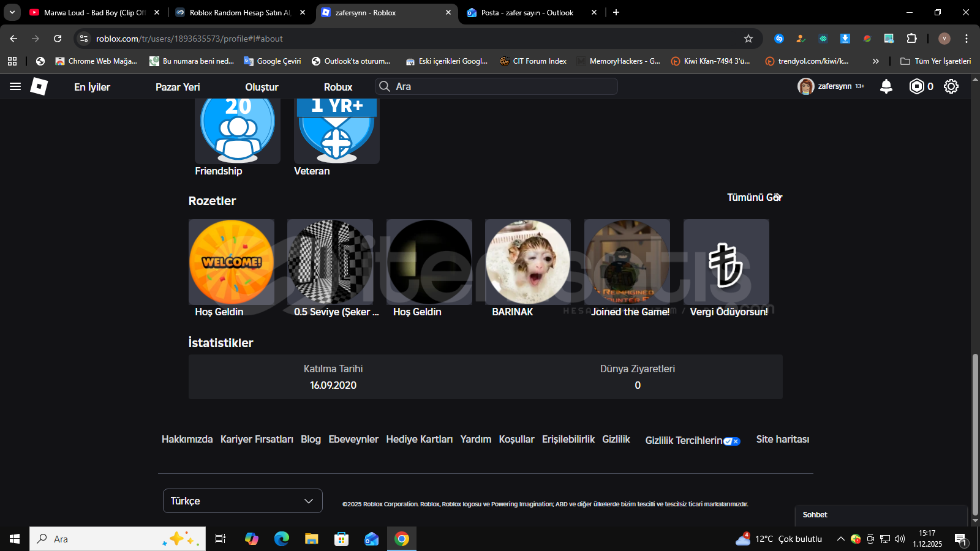Viewport: 980px width, 551px height.
Task: Open Pazar Yeri in Roblox navbar
Action: pyautogui.click(x=178, y=87)
